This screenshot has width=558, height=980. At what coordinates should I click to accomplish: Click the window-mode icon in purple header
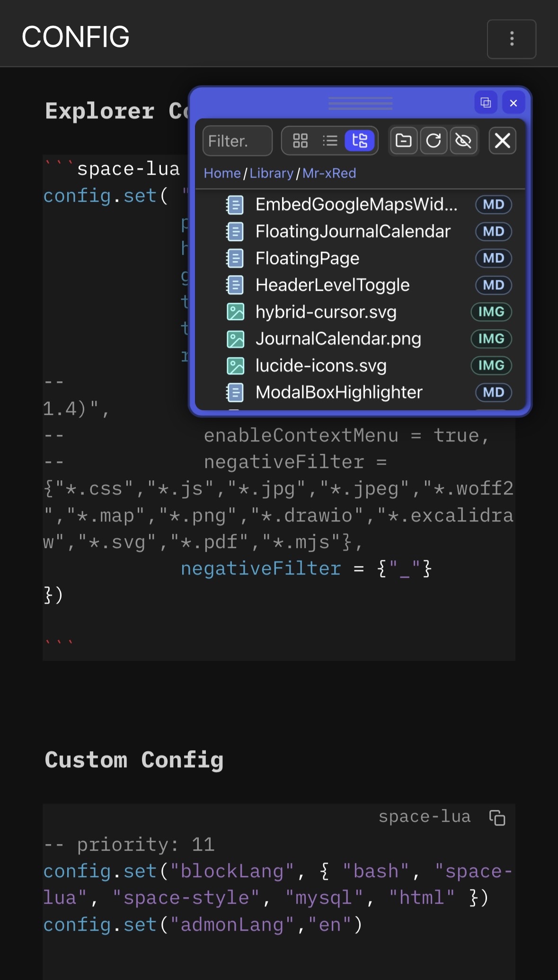pos(486,103)
